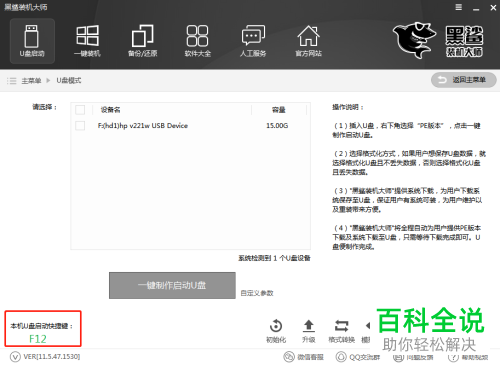Minimize the 黑鲨装机大师 window
This screenshot has width=500, height=365.
tap(476, 9)
